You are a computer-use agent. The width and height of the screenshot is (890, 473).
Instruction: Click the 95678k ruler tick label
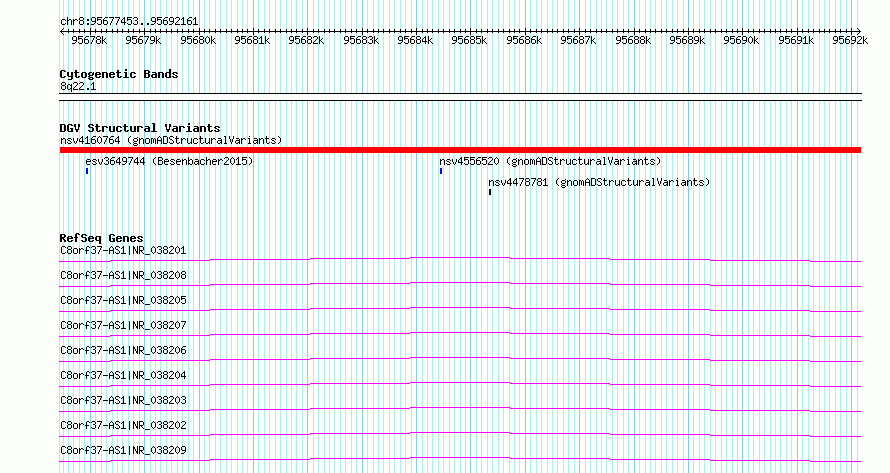(89, 40)
